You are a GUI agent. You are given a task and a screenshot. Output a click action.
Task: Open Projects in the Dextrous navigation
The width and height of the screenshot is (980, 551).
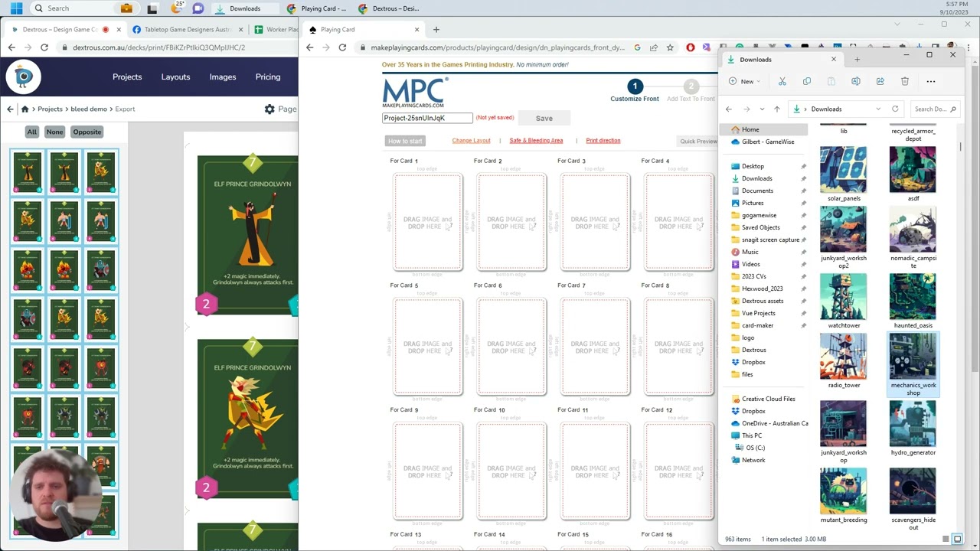pyautogui.click(x=127, y=77)
